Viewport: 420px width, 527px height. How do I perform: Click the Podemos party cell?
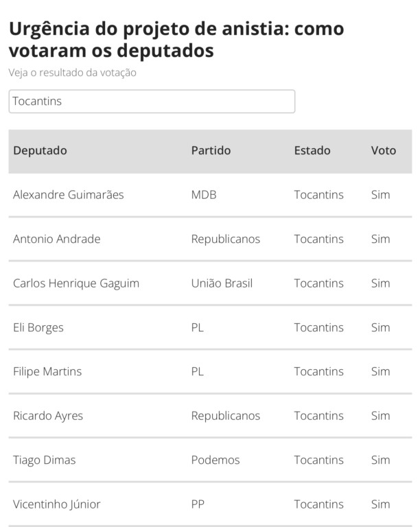tap(215, 460)
